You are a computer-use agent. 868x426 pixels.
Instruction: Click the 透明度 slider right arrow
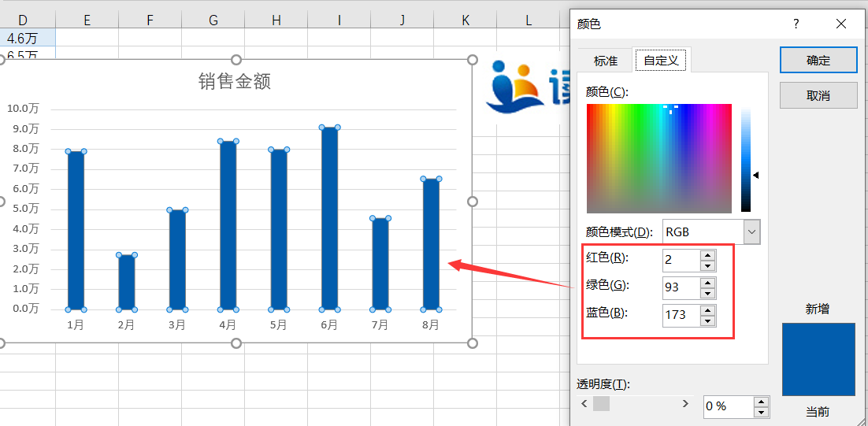[686, 404]
